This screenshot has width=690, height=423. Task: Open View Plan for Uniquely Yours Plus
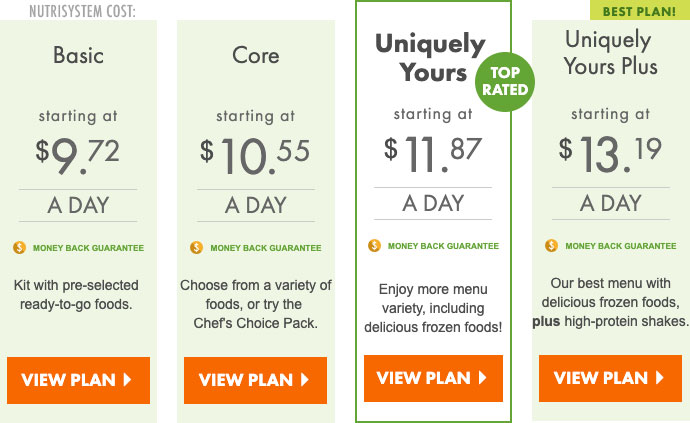[x=610, y=378]
